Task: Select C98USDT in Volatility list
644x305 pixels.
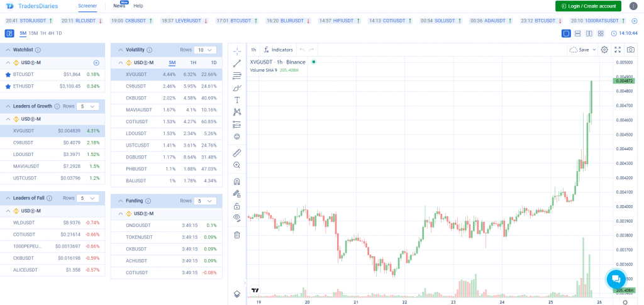Action: click(x=167, y=86)
